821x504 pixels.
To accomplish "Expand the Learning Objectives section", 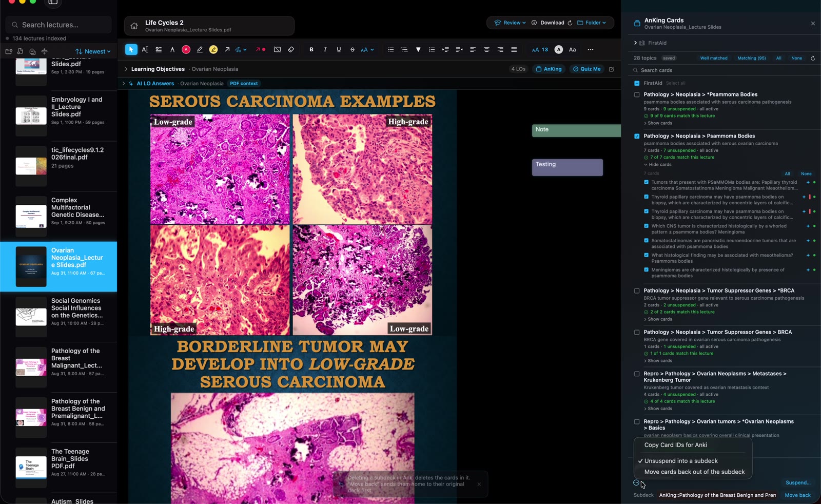I will pyautogui.click(x=126, y=69).
